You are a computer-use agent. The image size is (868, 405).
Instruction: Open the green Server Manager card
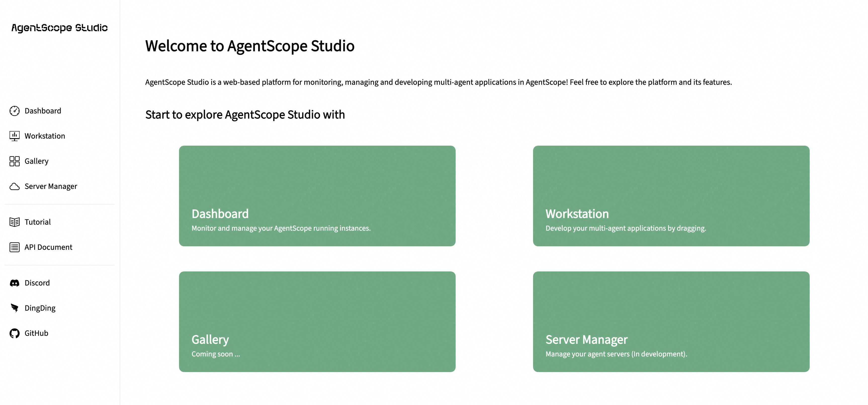pos(671,321)
